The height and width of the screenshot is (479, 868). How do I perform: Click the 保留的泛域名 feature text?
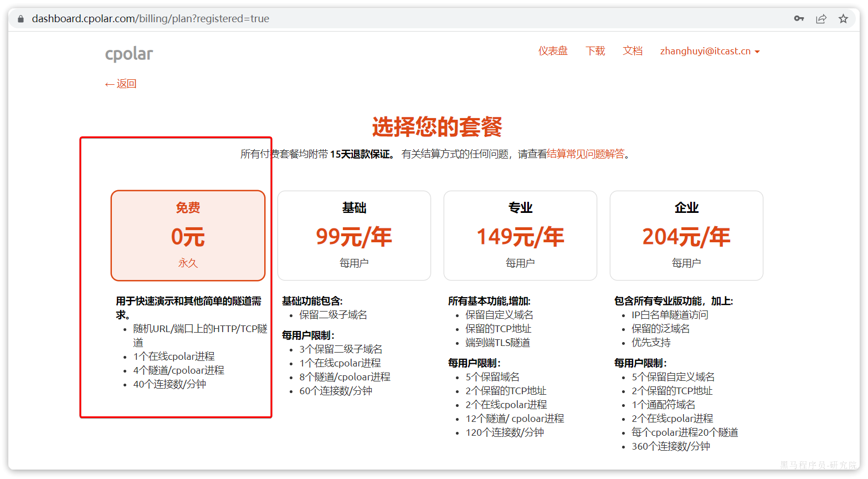pos(660,329)
